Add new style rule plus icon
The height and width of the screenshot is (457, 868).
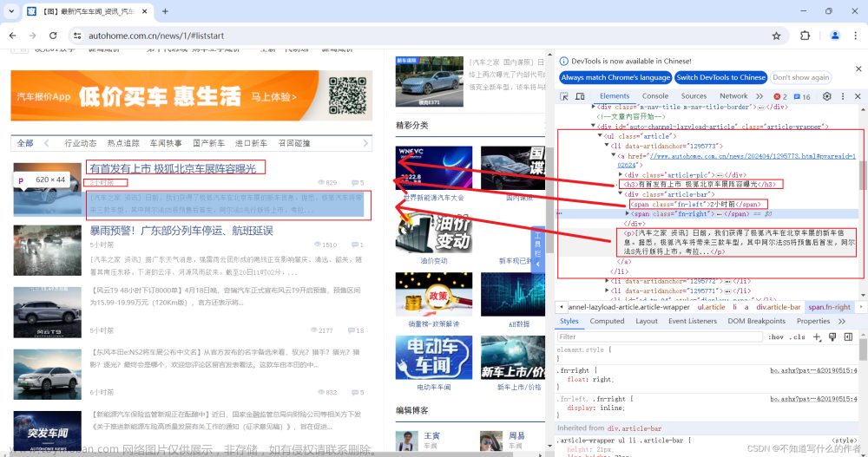(817, 337)
